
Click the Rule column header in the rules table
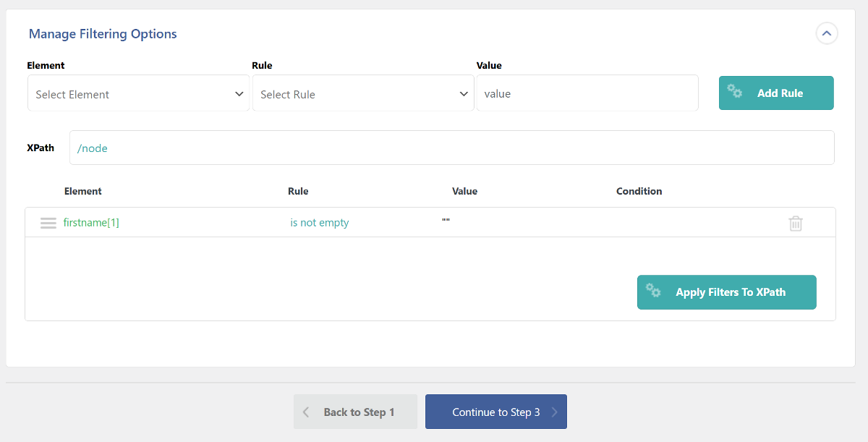click(x=298, y=192)
